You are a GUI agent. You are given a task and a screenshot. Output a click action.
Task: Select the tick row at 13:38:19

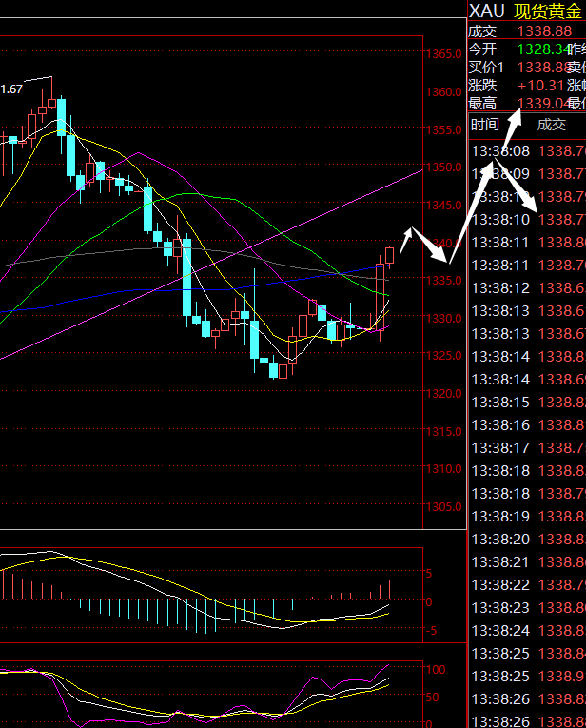(x=529, y=517)
